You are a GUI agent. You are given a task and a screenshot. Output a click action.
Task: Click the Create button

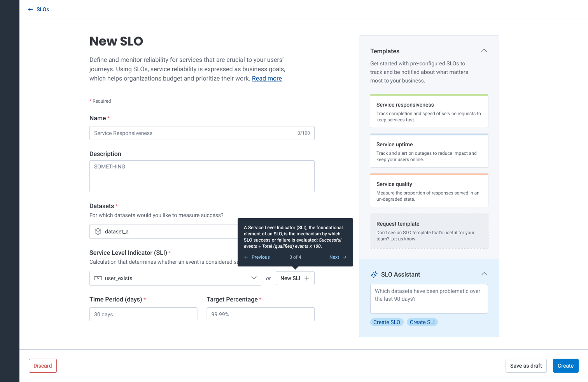tap(566, 366)
